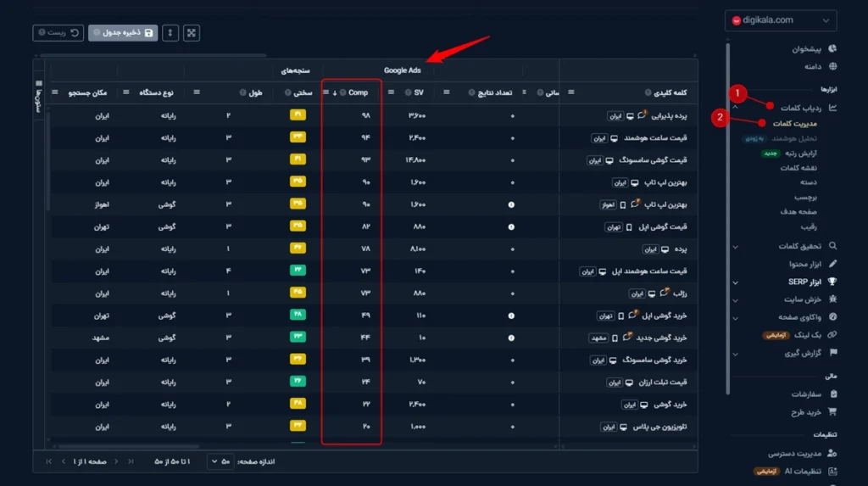This screenshot has height=486, width=868.
Task: Select برچسب in sidebar submenu
Action: point(805,197)
